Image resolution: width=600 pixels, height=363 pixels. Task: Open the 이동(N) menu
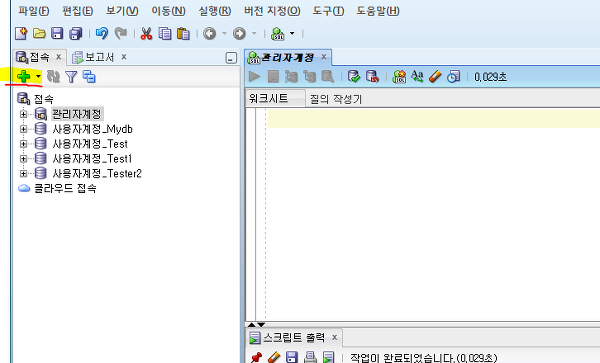pos(168,11)
